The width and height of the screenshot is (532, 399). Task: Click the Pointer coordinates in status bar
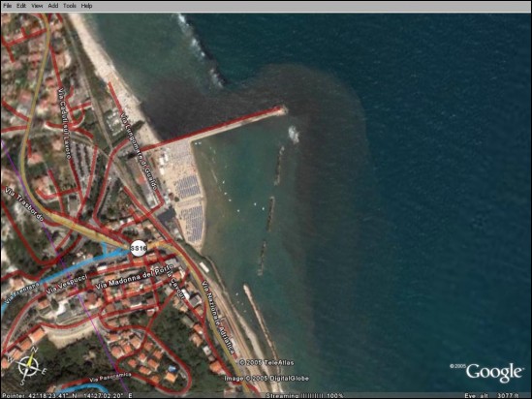(x=67, y=395)
